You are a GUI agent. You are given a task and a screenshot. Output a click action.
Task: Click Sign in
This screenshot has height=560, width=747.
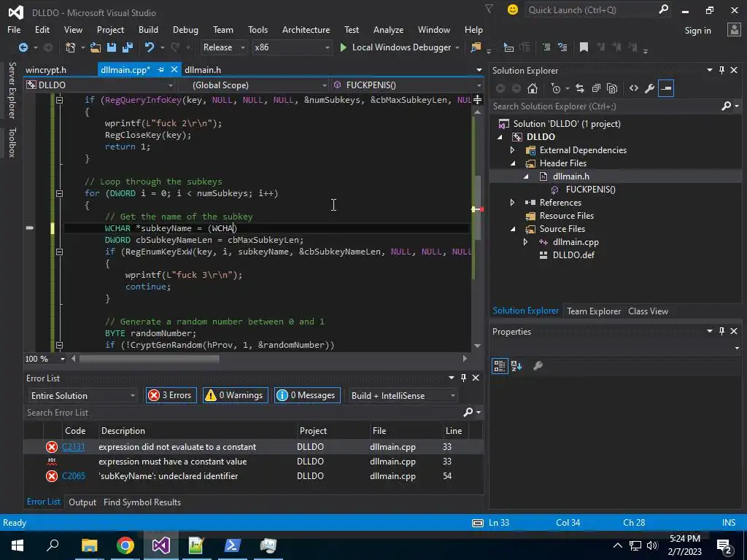pos(697,31)
